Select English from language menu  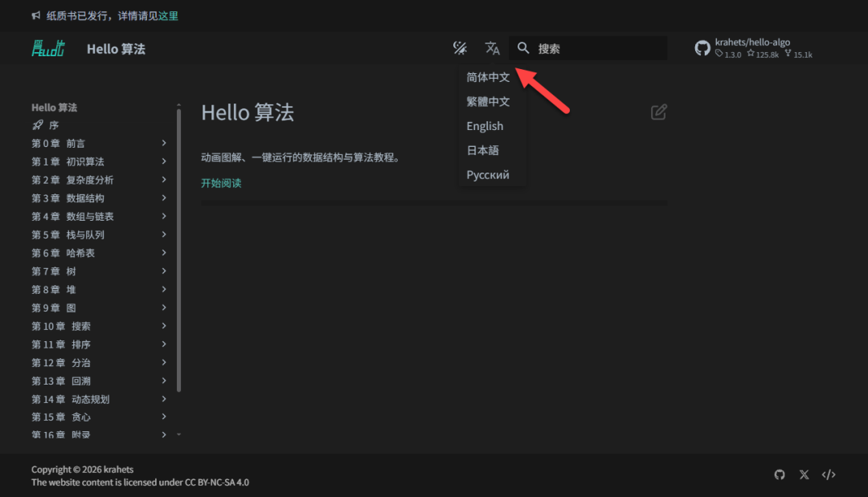tap(485, 126)
